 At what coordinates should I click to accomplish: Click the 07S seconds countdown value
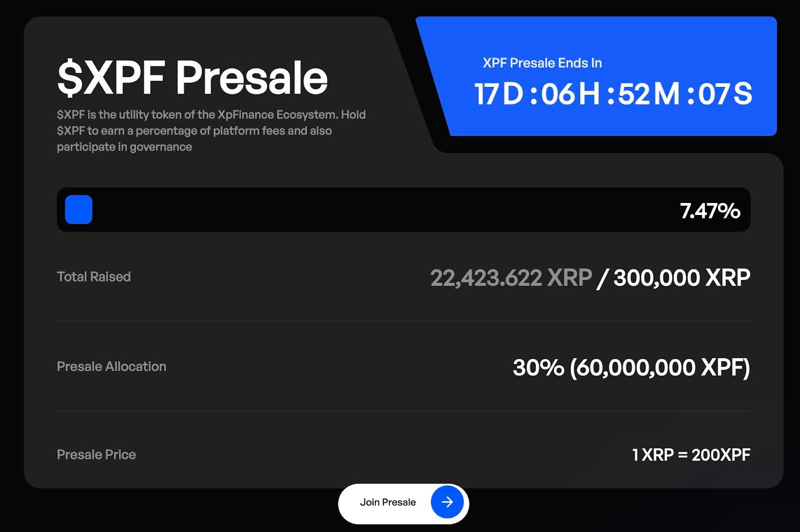coord(725,93)
